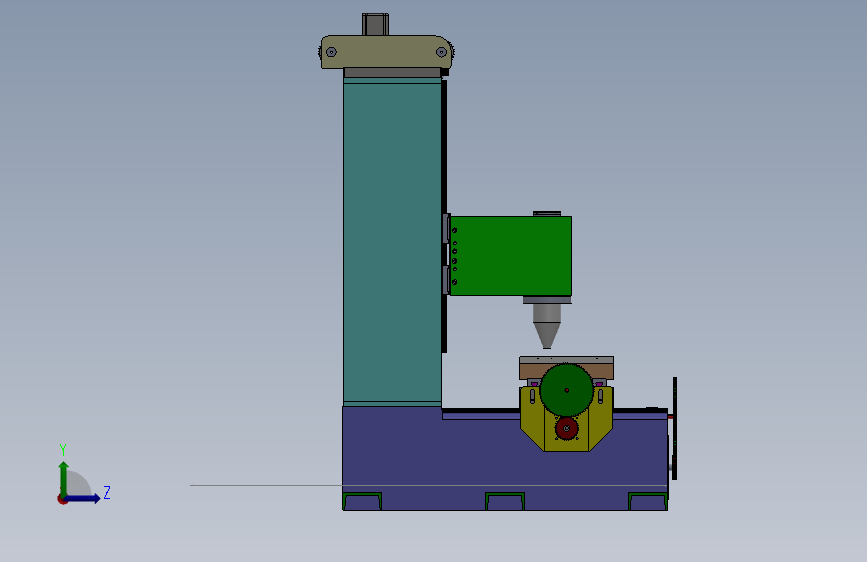Viewport: 867px width, 562px height.
Task: Select the brown worktable plate
Action: pyautogui.click(x=528, y=371)
